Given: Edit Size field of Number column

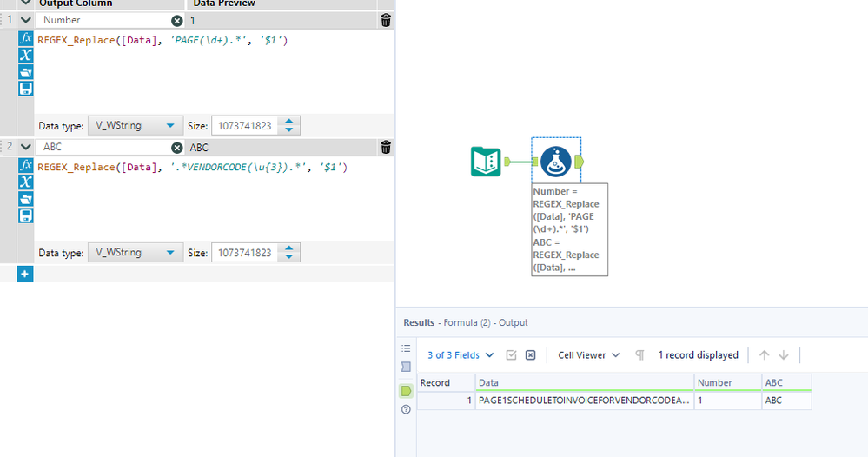Looking at the screenshot, I should tap(245, 126).
